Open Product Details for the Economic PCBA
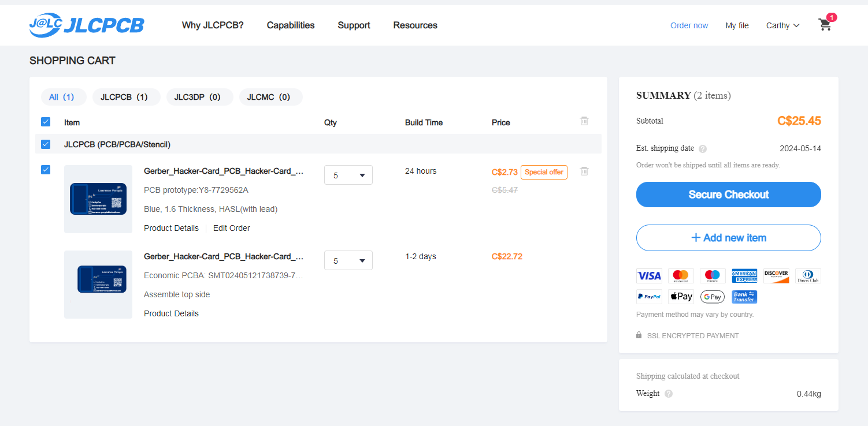This screenshot has height=426, width=868. 171,313
